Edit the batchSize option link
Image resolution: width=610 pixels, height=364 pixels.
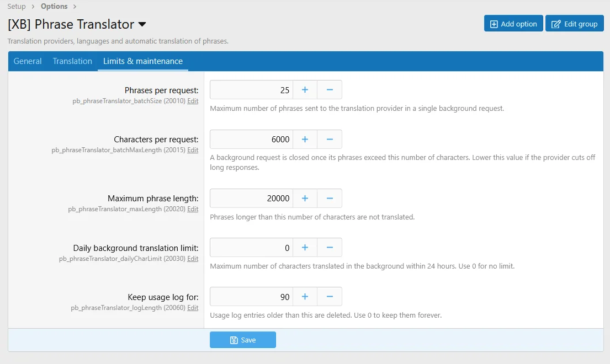coord(193,101)
